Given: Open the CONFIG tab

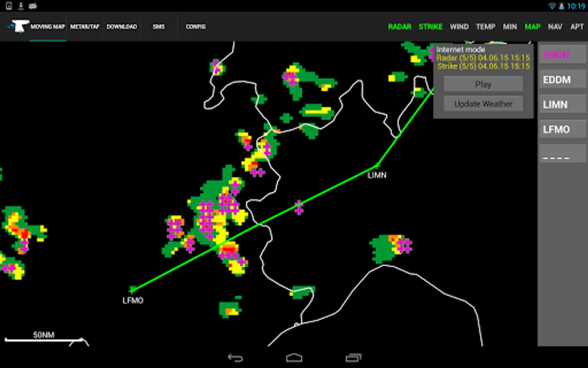Looking at the screenshot, I should 196,27.
